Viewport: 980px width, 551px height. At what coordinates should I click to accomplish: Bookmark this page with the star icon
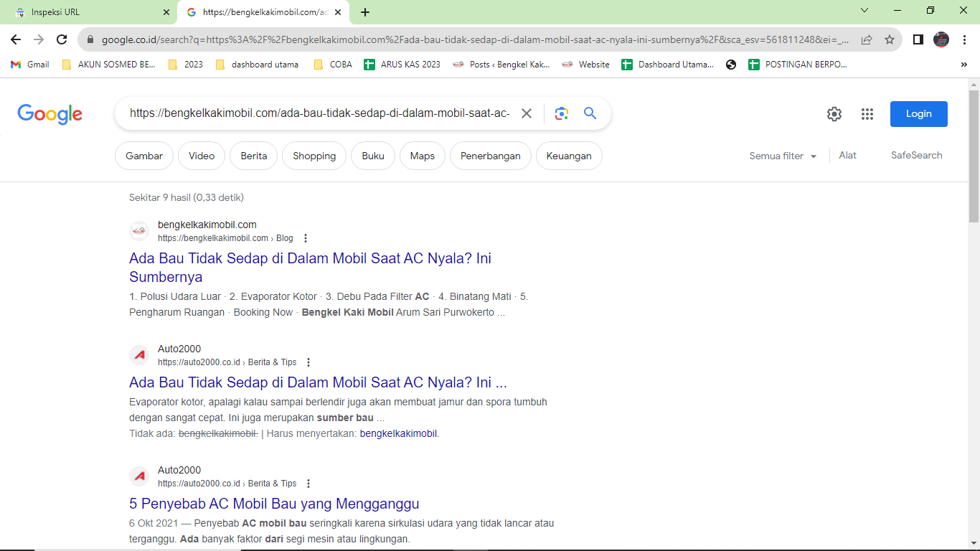pos(890,39)
